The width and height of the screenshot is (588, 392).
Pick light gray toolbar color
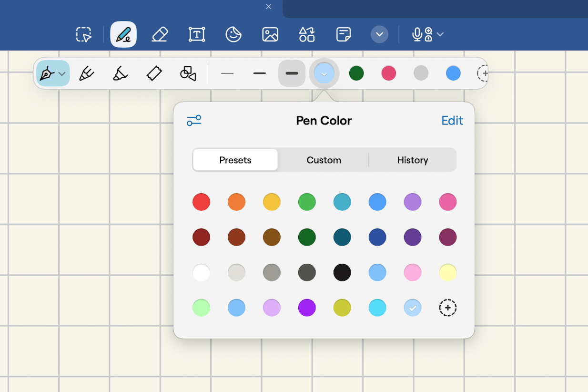pyautogui.click(x=421, y=73)
